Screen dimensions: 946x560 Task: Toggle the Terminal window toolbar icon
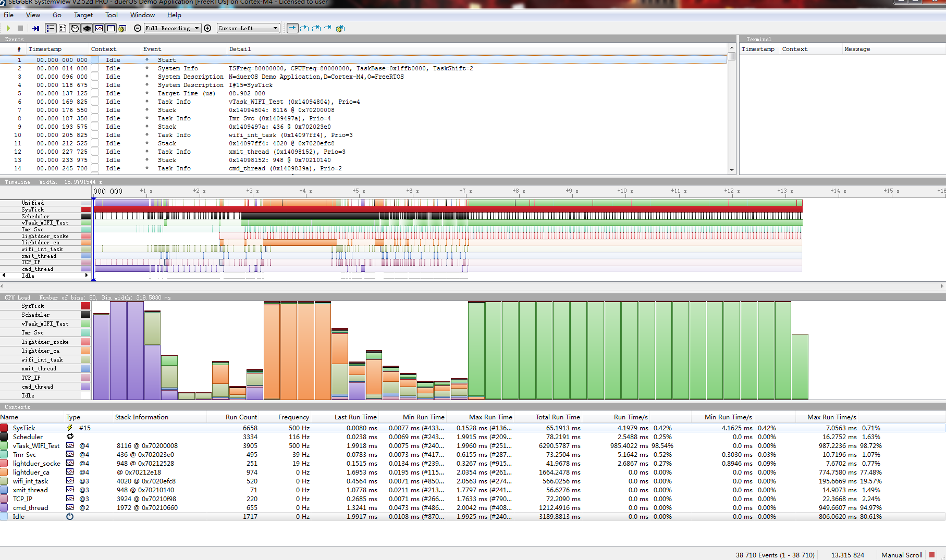coord(63,28)
